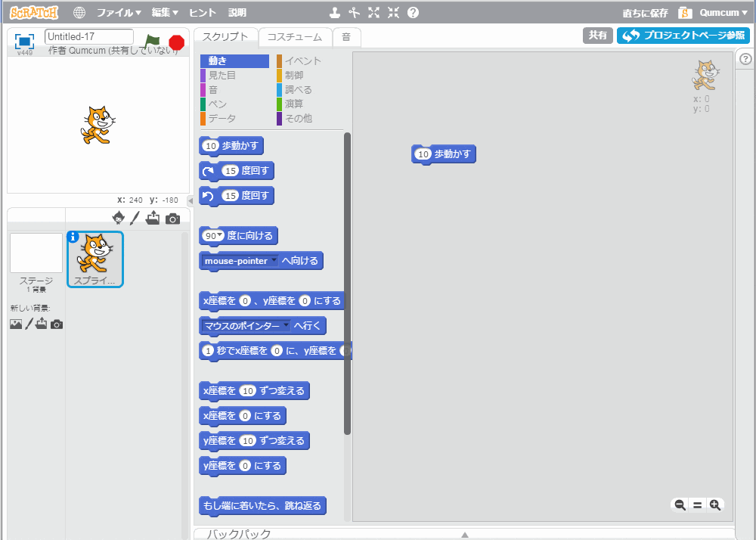This screenshot has height=540, width=756.
Task: Click the Block help question icon
Action: click(414, 13)
